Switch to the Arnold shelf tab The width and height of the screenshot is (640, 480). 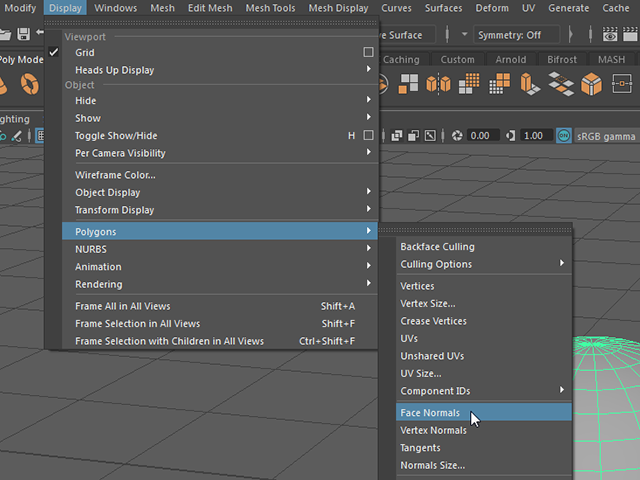pos(511,60)
